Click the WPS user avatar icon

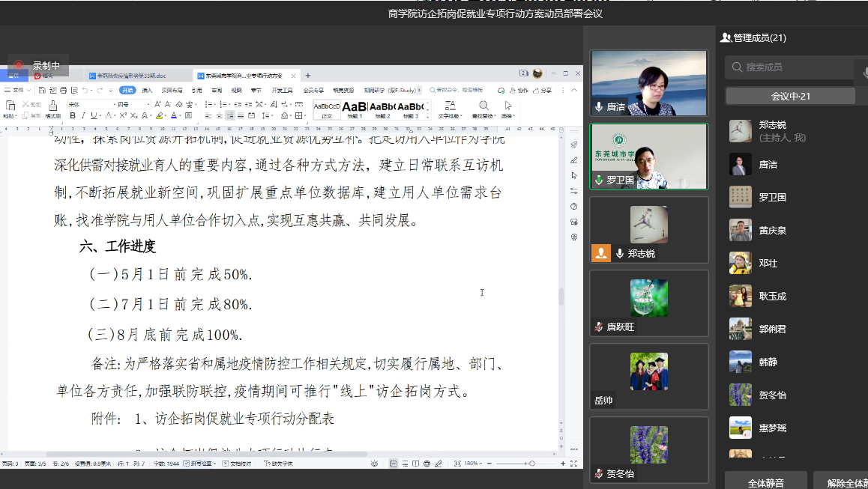[537, 73]
